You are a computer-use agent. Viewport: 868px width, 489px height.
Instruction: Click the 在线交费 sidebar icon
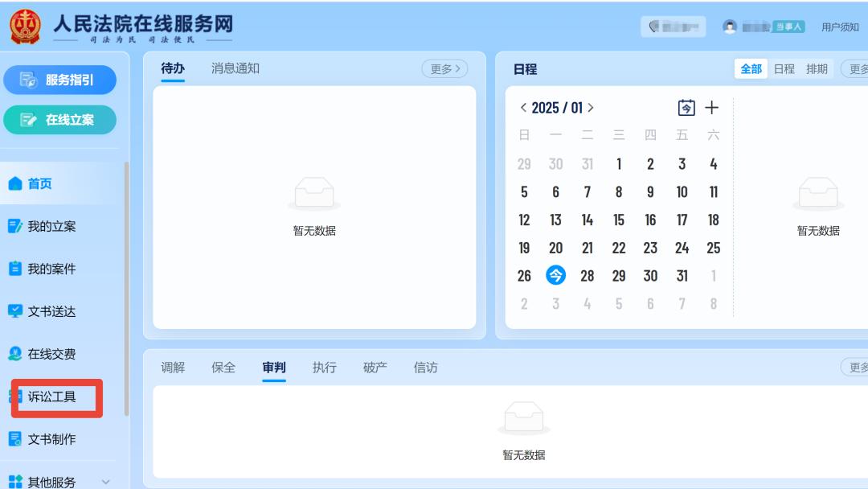coord(14,354)
